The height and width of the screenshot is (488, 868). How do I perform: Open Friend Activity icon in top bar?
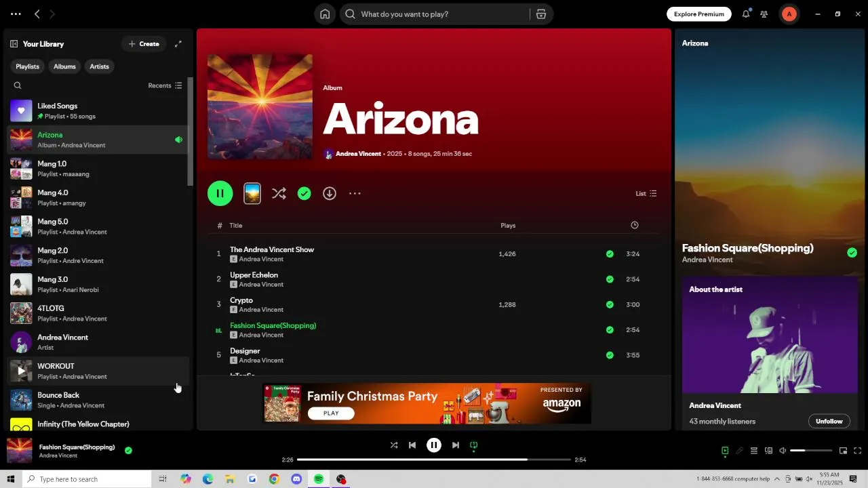click(x=764, y=14)
